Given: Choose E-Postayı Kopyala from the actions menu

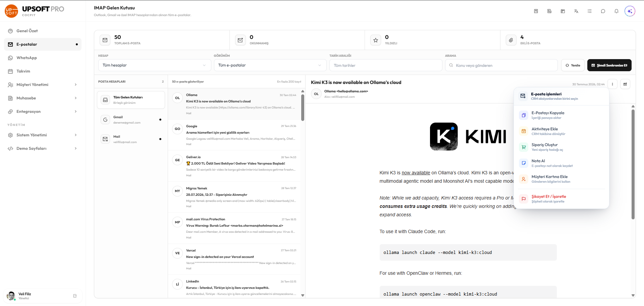Looking at the screenshot, I should 561,115.
